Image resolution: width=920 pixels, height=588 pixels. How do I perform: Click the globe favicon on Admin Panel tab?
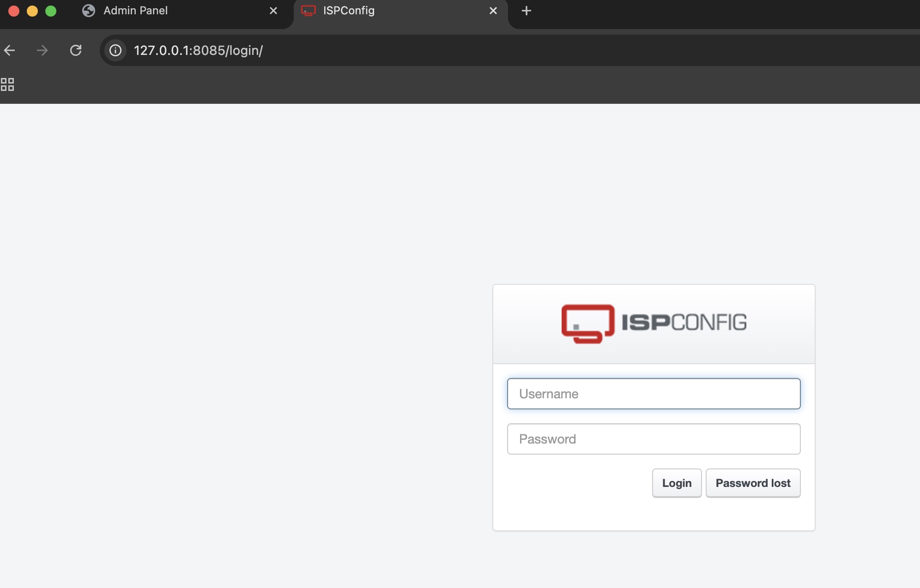89,11
